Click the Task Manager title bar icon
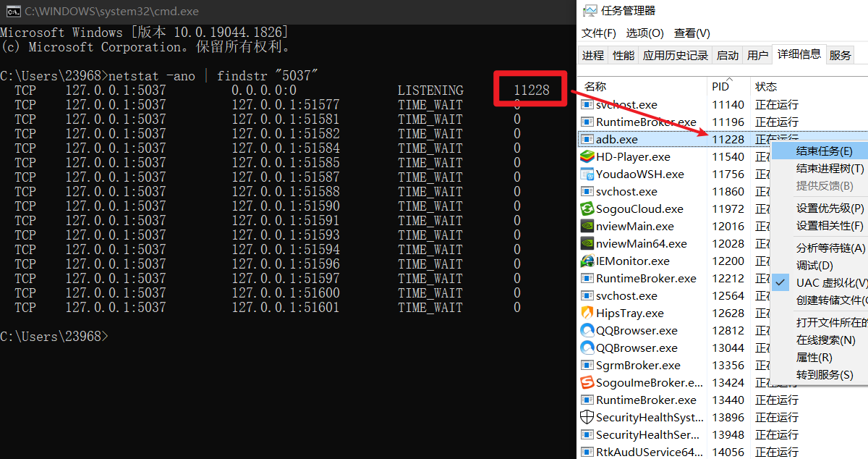The height and width of the screenshot is (459, 868). 590,10
